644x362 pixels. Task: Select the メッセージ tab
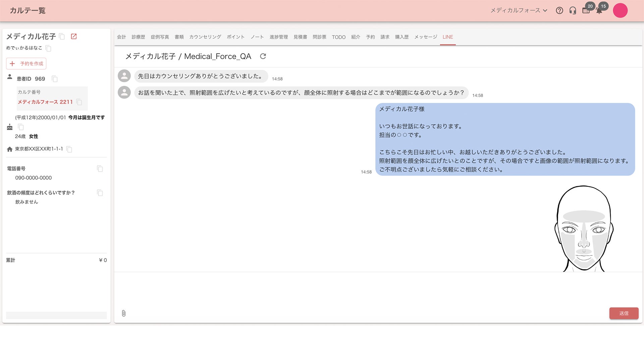426,37
